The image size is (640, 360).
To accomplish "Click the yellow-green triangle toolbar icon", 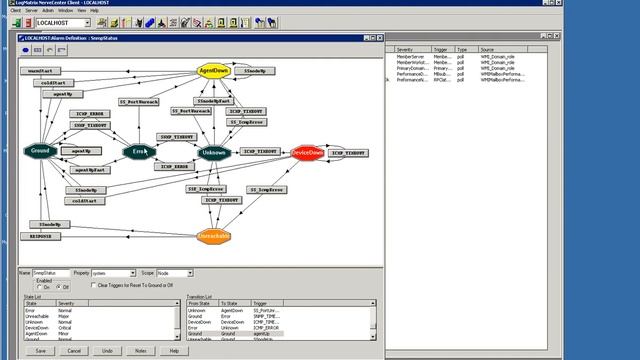I will (x=209, y=23).
